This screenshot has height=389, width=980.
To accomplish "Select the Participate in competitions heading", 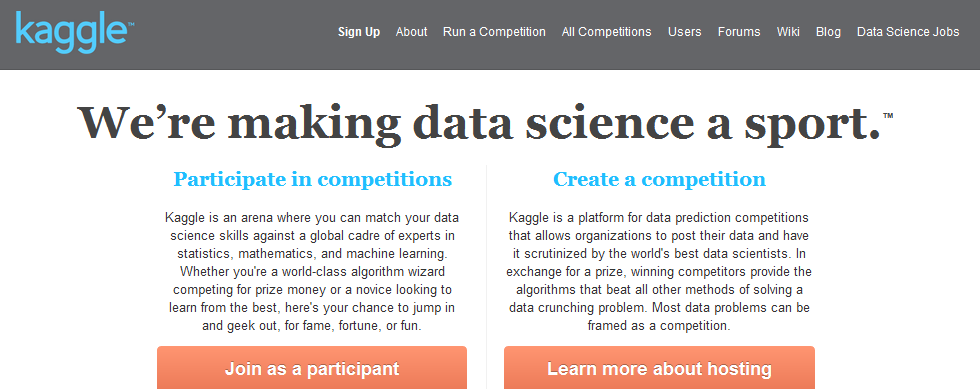I will [x=312, y=179].
